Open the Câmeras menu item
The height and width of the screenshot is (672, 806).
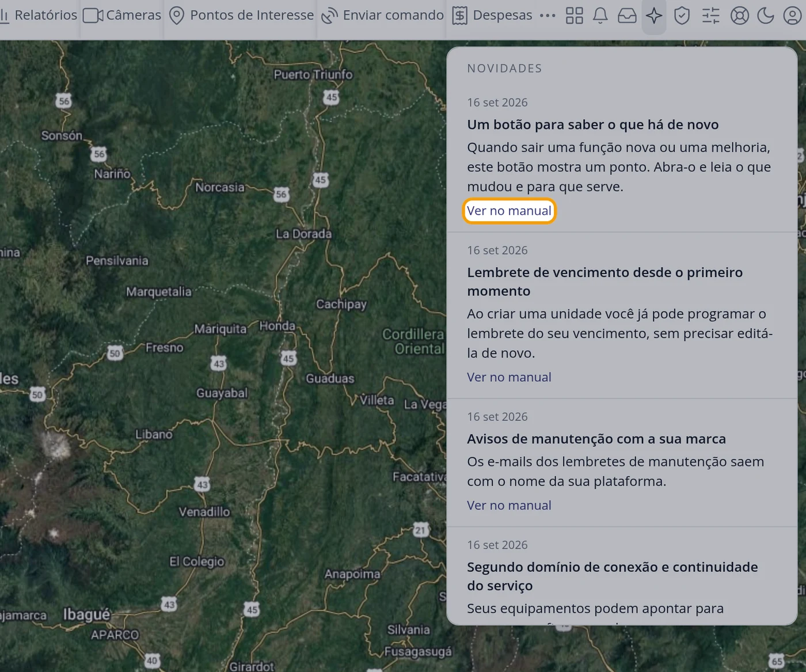(122, 16)
